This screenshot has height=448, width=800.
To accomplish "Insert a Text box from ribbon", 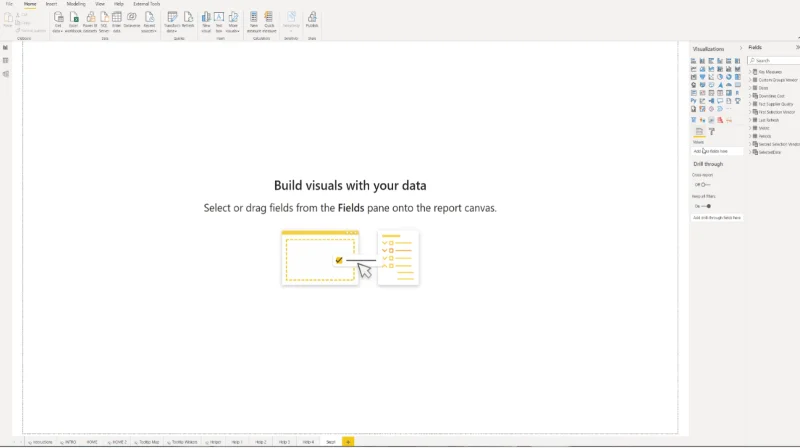I will pyautogui.click(x=219, y=22).
